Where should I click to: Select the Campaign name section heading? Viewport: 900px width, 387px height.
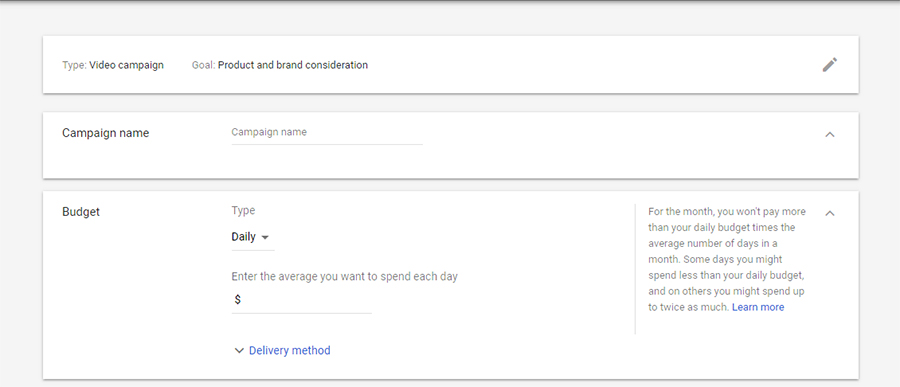pyautogui.click(x=106, y=133)
